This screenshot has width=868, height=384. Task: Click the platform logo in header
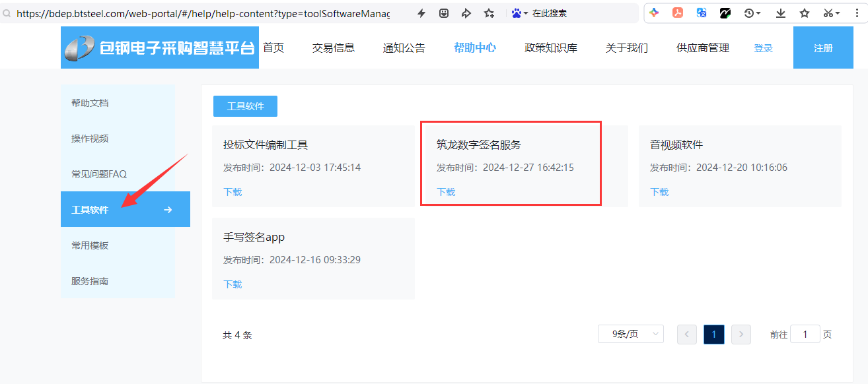click(x=159, y=48)
